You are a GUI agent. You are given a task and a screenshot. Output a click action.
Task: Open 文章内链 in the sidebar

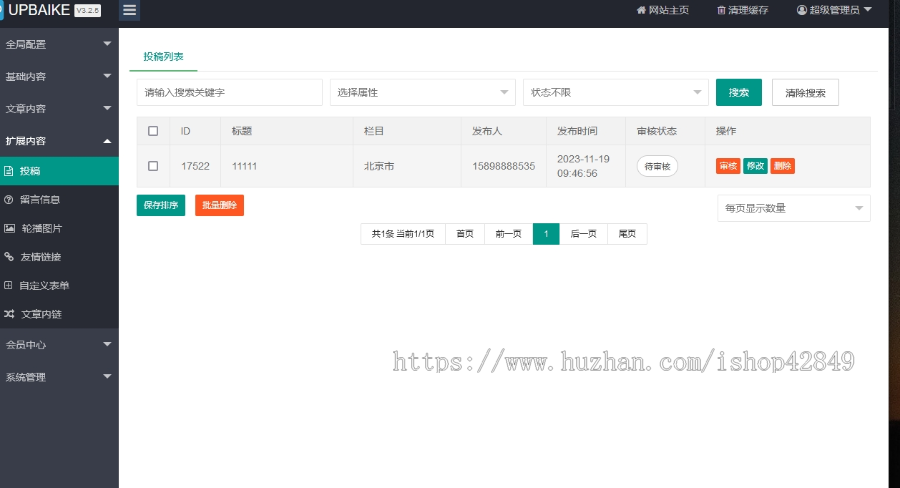[x=59, y=314]
